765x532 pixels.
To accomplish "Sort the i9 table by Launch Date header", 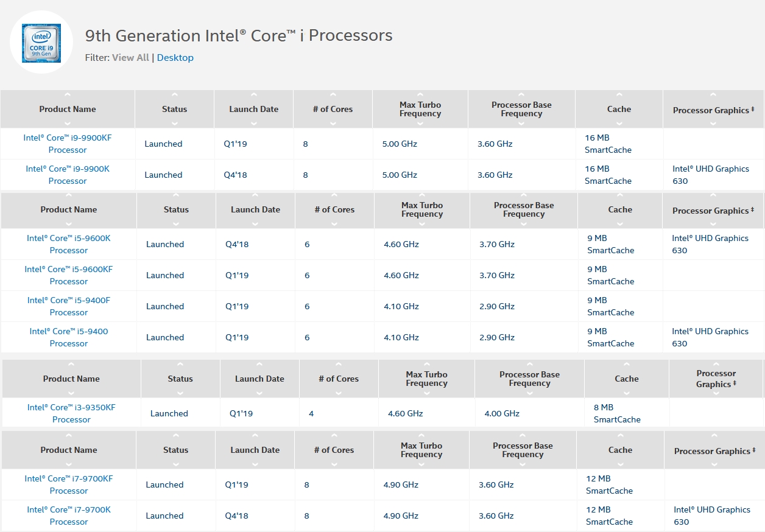I will [254, 109].
